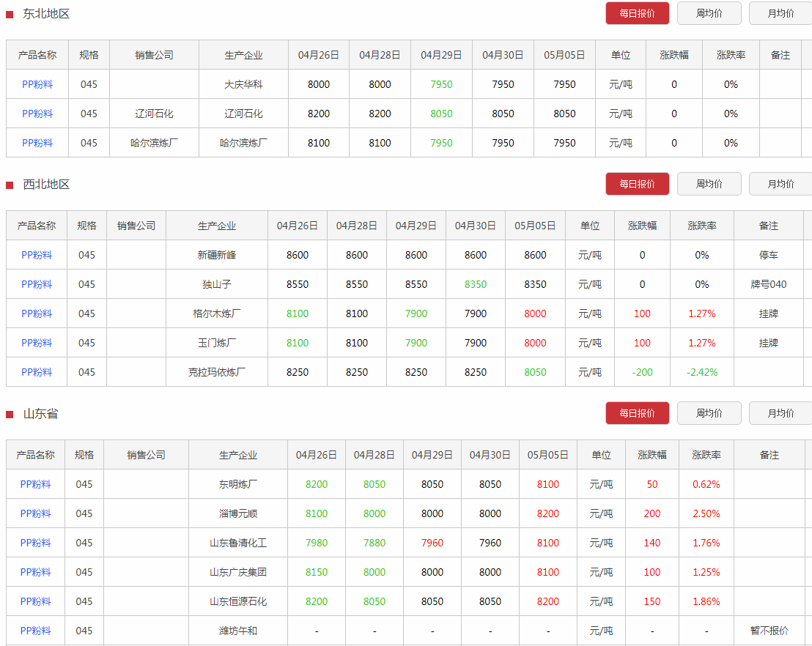812x646 pixels.
Task: Switch to 周均价 in 东北地区 section
Action: 709,13
